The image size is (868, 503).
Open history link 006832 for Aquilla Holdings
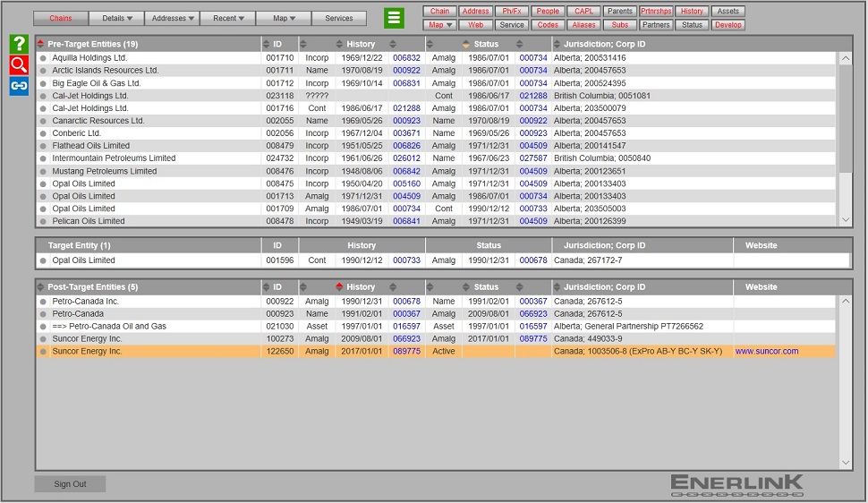tap(407, 57)
